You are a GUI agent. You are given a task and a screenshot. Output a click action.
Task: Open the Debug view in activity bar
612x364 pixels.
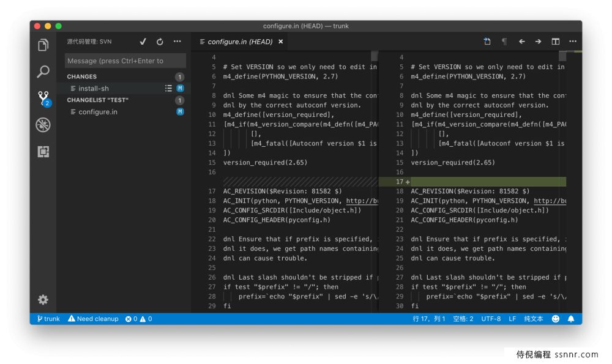pyautogui.click(x=43, y=125)
